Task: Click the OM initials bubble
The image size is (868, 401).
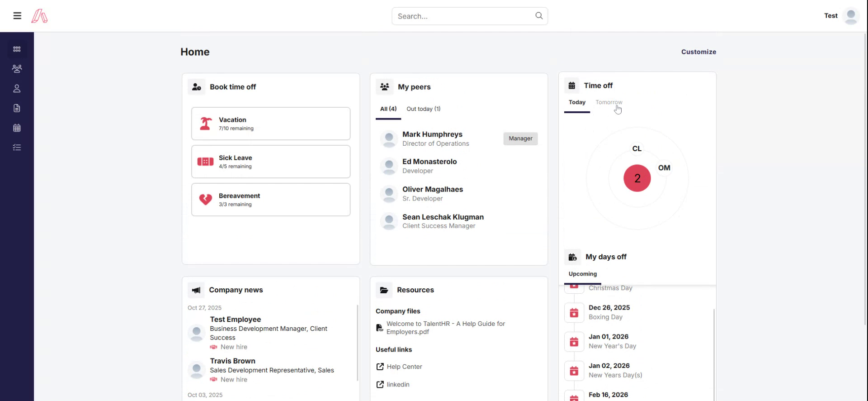Action: point(664,168)
